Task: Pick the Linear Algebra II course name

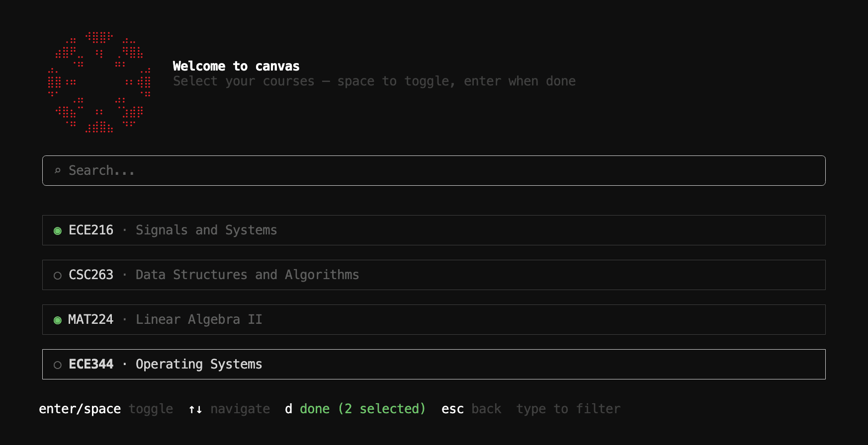Action: [x=199, y=319]
